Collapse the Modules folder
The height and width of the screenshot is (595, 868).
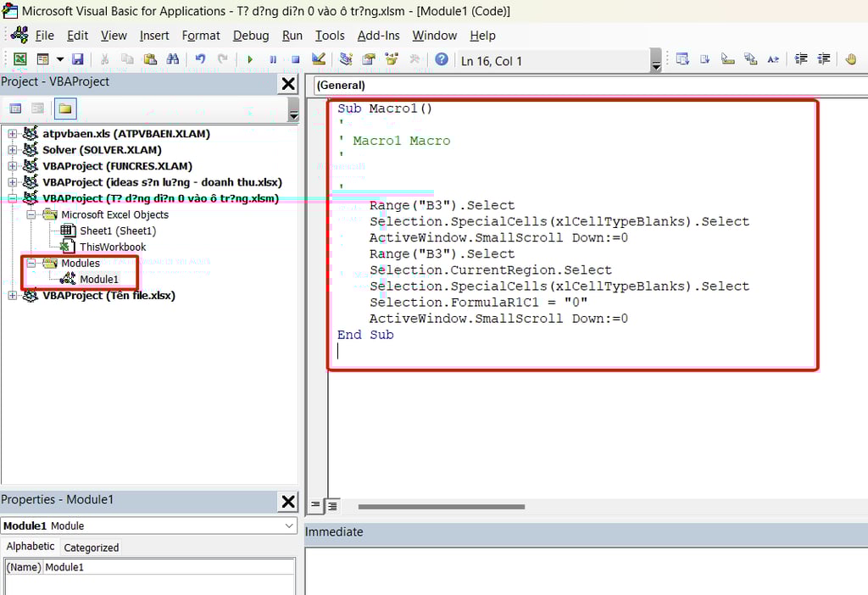click(x=31, y=263)
